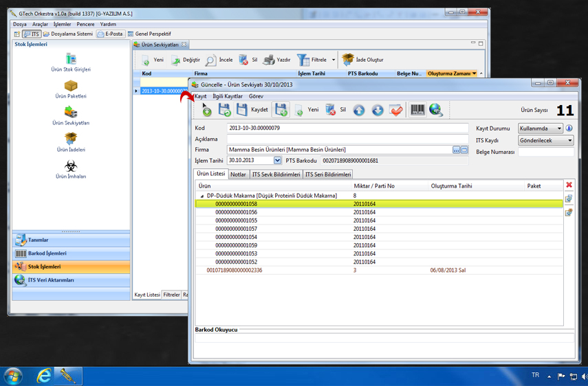Screen dimensions: 588x386
Task: Expand the Barkod İşlemleri sidebar section
Action: tap(71, 253)
